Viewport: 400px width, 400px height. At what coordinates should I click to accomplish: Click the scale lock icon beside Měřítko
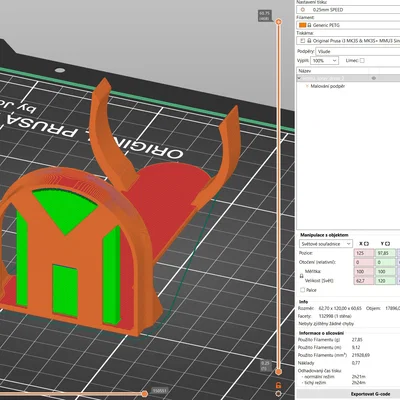302,276
